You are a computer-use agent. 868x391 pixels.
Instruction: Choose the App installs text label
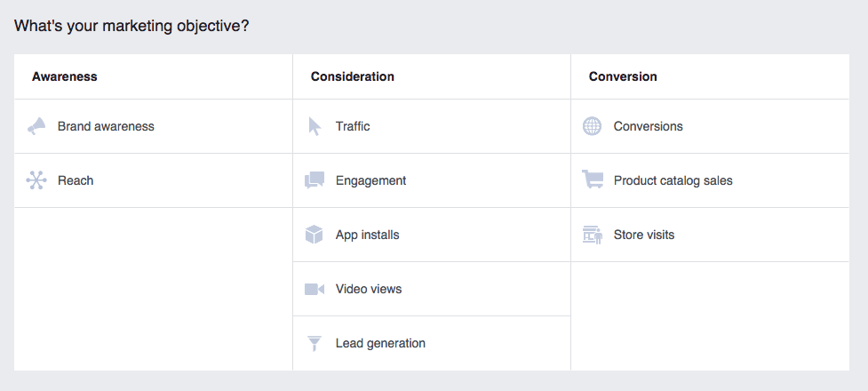pos(367,235)
